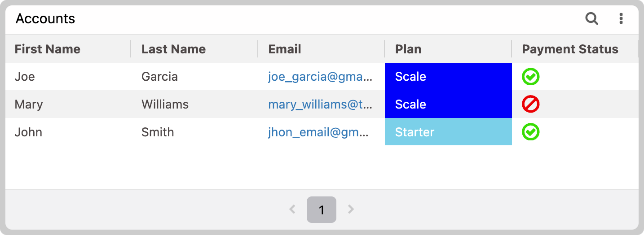Sort by Plan column header
644x235 pixels.
[x=408, y=49]
